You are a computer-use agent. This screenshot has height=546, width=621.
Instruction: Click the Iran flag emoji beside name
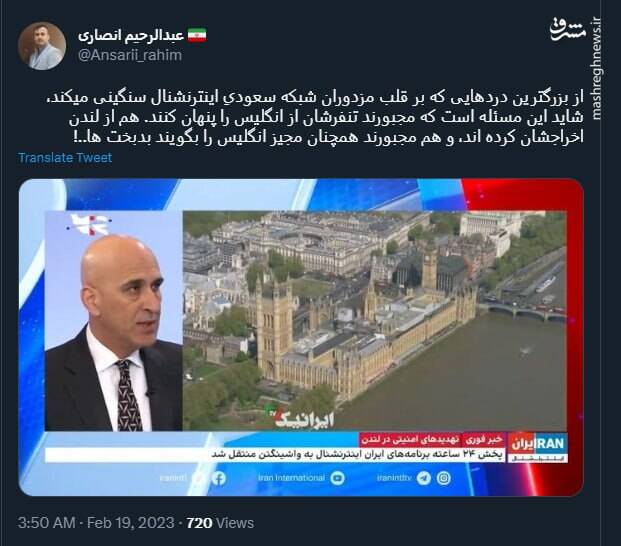click(x=197, y=36)
